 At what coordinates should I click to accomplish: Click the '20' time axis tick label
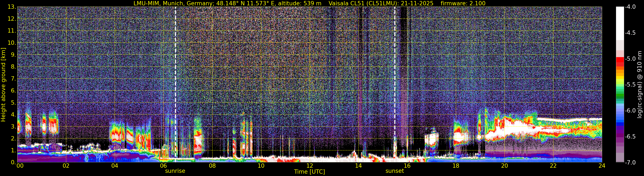(x=505, y=166)
